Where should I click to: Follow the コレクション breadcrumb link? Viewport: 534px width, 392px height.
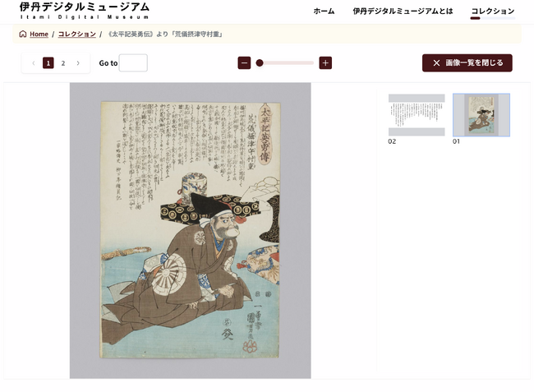click(77, 34)
